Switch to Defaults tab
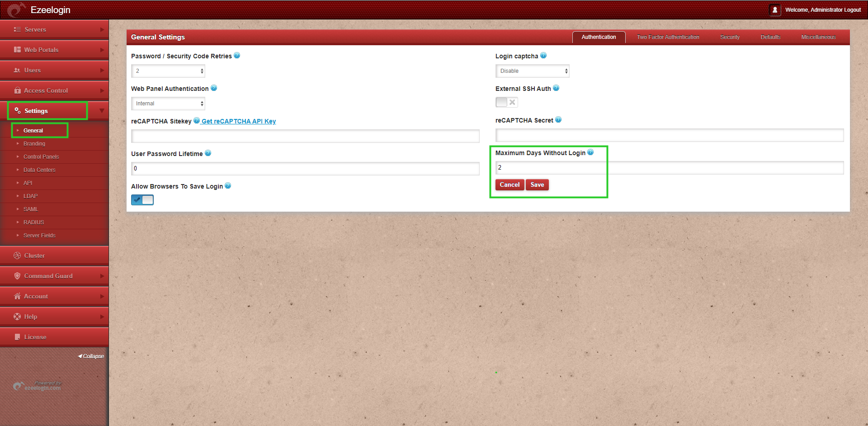868x426 pixels. coord(770,37)
